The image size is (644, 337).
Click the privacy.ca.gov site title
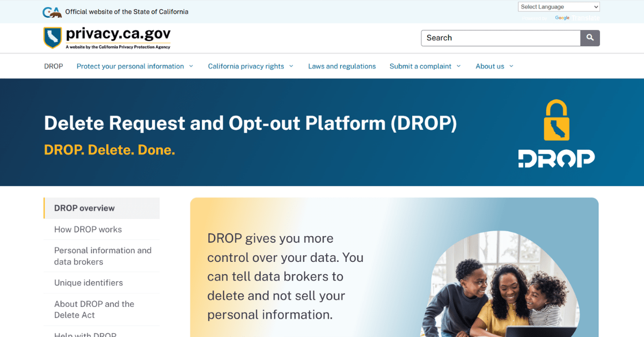118,34
